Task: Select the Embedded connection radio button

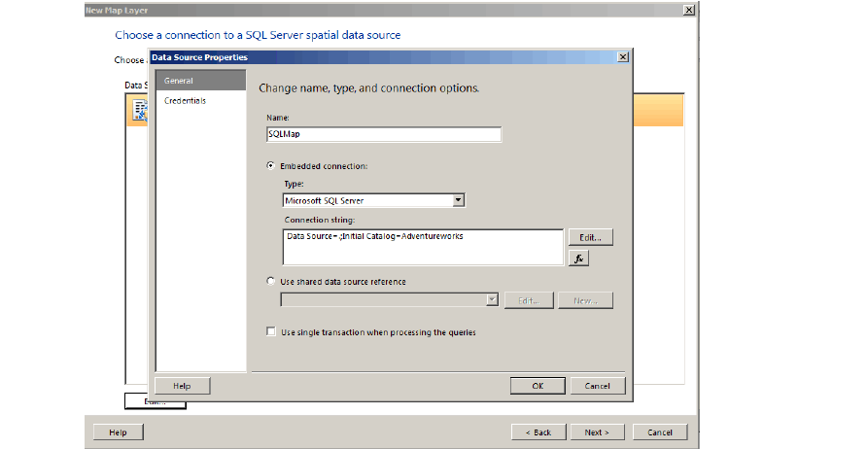Action: (271, 166)
